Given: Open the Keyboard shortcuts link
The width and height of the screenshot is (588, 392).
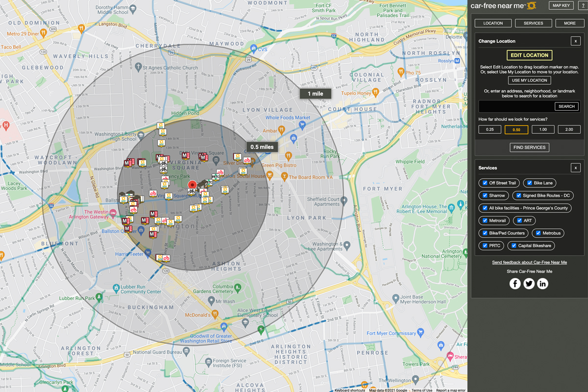Looking at the screenshot, I should point(349,390).
